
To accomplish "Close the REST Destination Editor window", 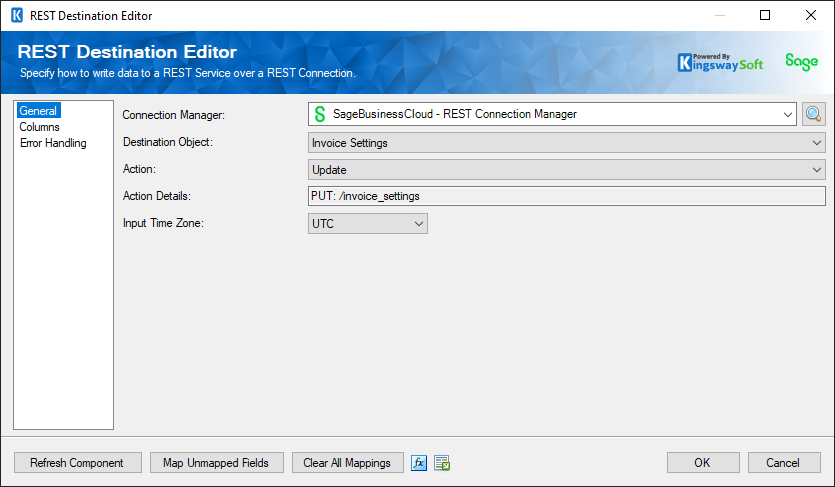I will click(x=811, y=15).
